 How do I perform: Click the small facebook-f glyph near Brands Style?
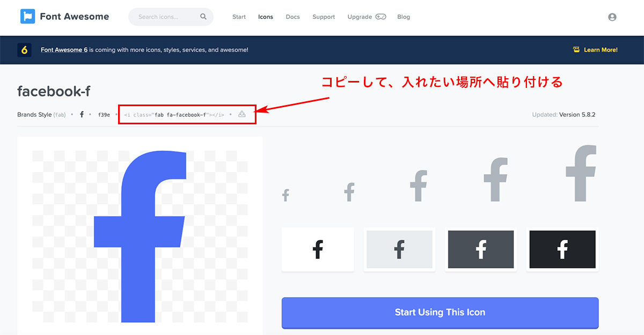(x=82, y=115)
